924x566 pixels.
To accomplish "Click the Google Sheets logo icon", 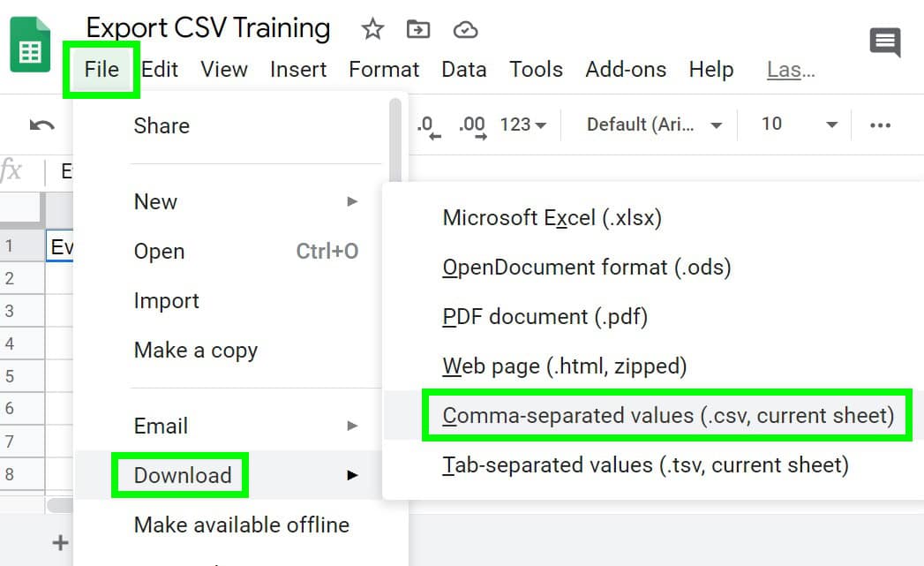I will [30, 44].
